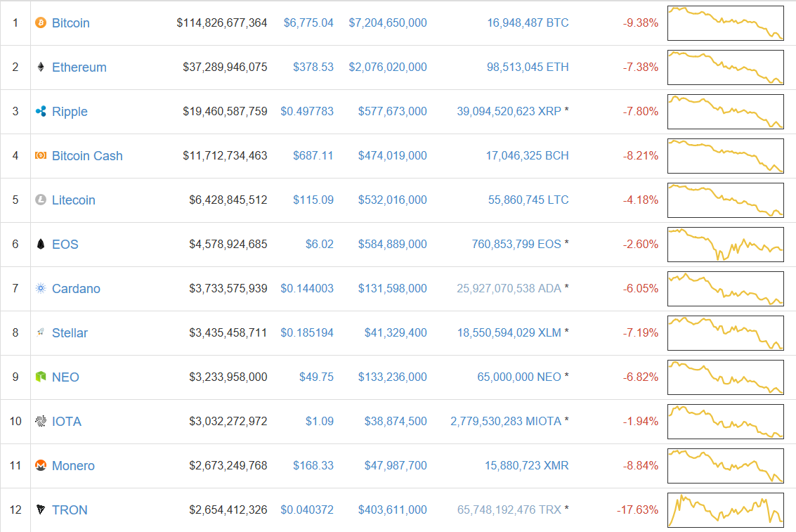796x532 pixels.
Task: View the Bitcoin 7-day price chart
Action: pyautogui.click(x=725, y=23)
